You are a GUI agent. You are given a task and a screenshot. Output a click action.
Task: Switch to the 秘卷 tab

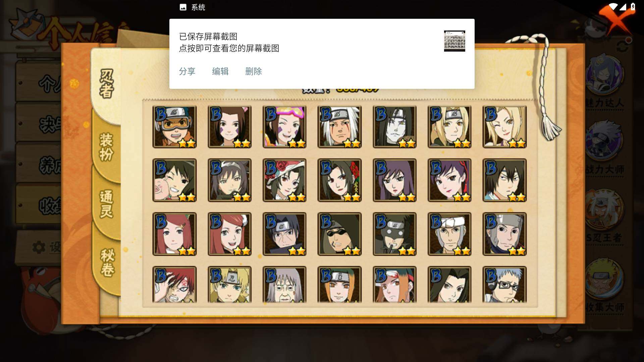pyautogui.click(x=107, y=262)
